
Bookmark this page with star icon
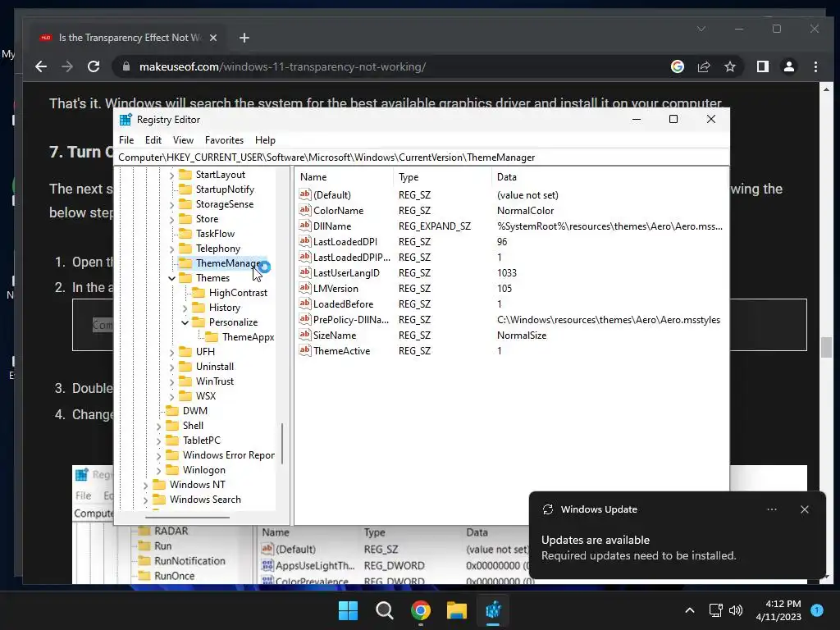[729, 66]
